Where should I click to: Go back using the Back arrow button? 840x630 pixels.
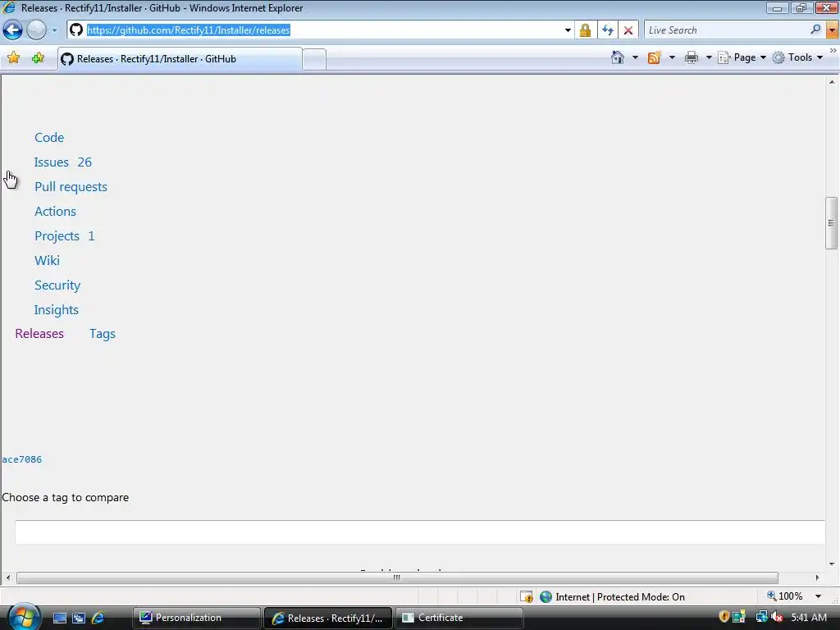point(13,30)
